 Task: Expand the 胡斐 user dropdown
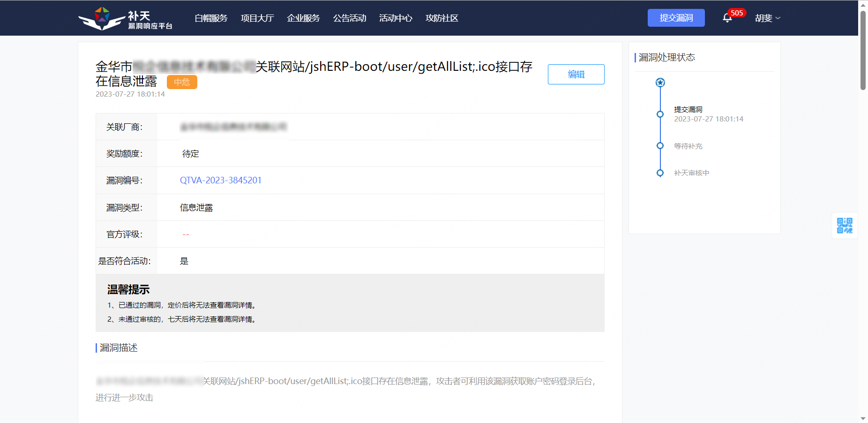(768, 18)
